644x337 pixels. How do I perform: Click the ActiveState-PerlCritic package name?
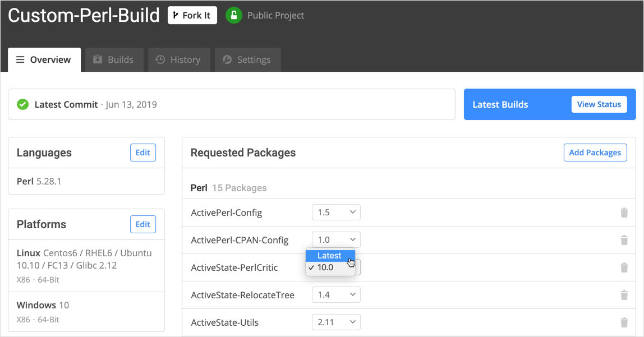pyautogui.click(x=234, y=267)
